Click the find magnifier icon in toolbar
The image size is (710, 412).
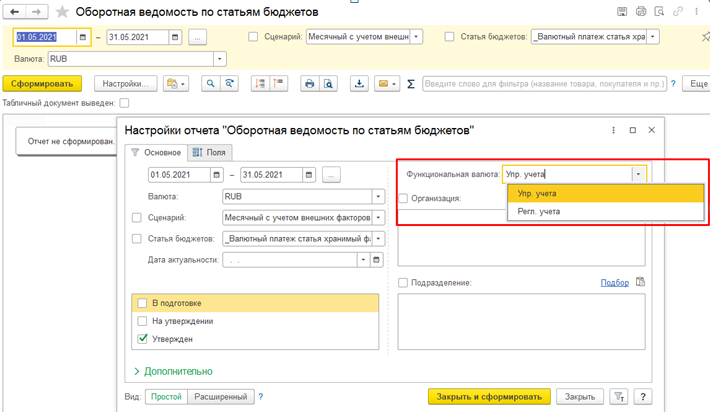pyautogui.click(x=210, y=84)
